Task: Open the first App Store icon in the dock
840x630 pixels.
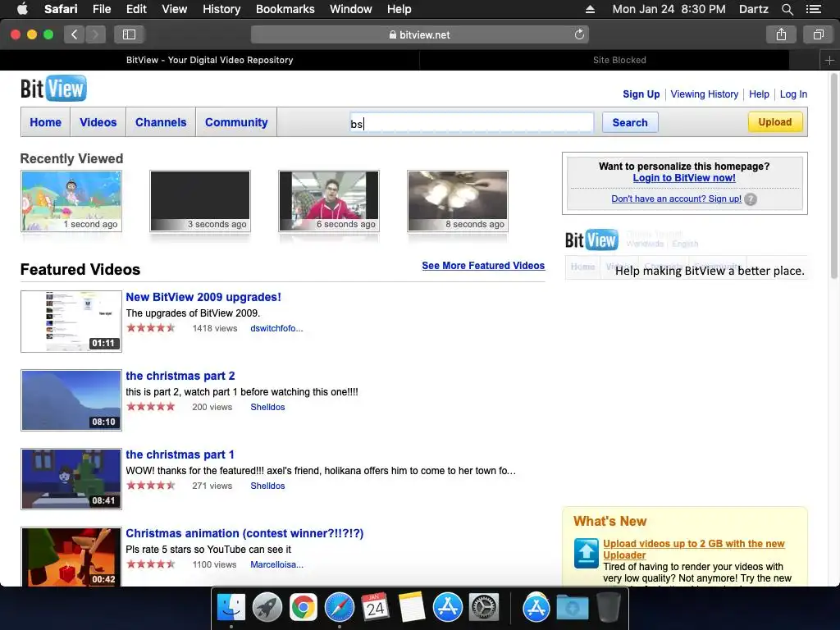Action: (x=447, y=608)
